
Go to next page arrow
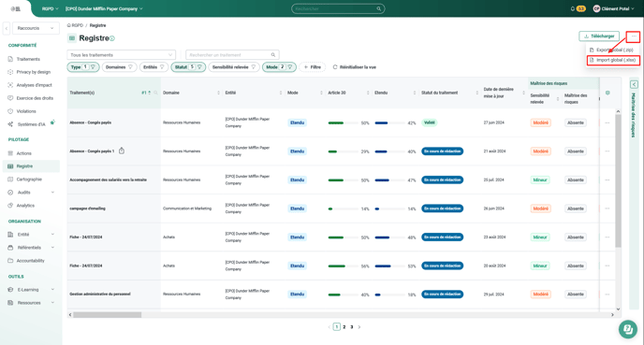359,327
